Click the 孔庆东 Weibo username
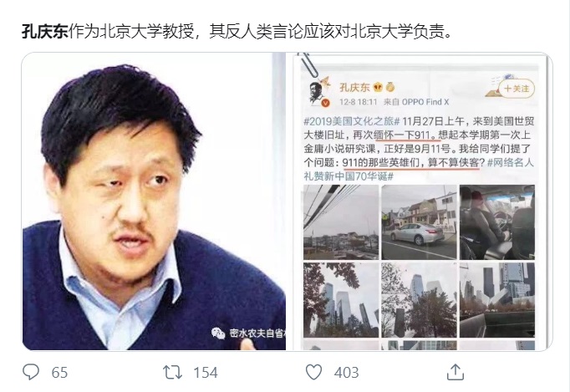This screenshot has height=392, width=570. [x=354, y=88]
